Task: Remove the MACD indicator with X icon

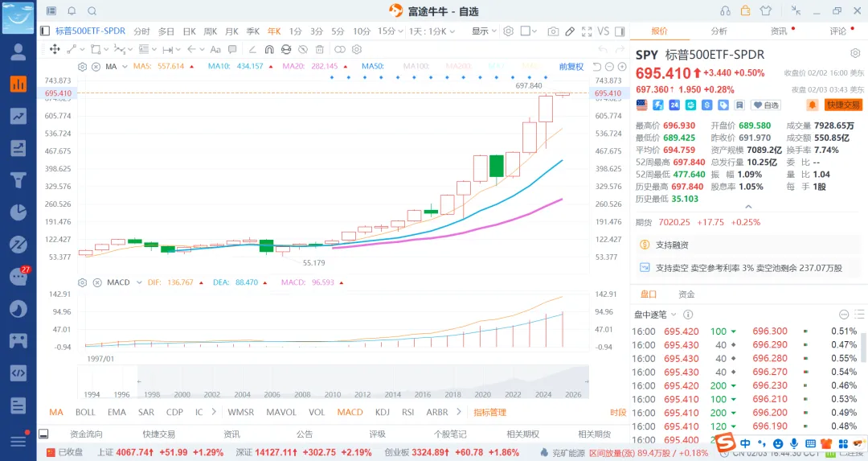Action: tap(96, 282)
